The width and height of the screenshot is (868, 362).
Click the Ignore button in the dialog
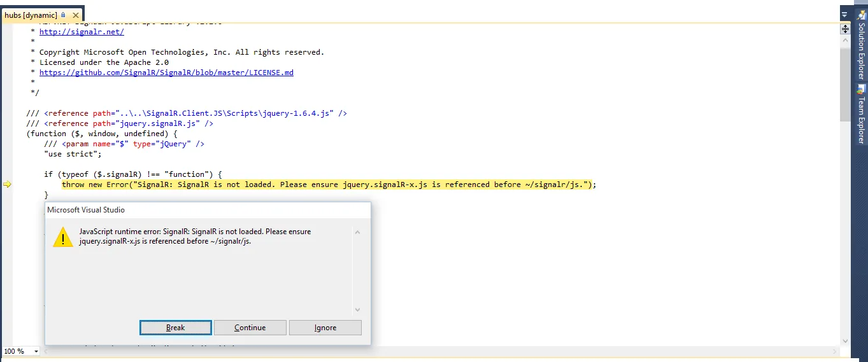pyautogui.click(x=325, y=328)
